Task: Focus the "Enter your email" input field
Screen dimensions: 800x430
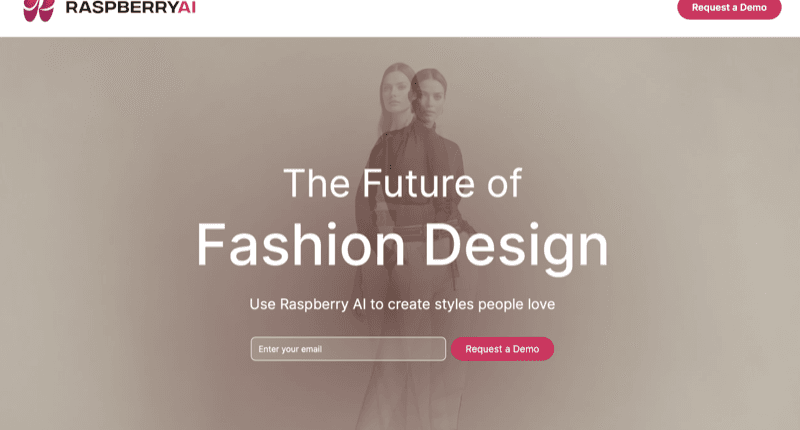Action: click(x=348, y=349)
